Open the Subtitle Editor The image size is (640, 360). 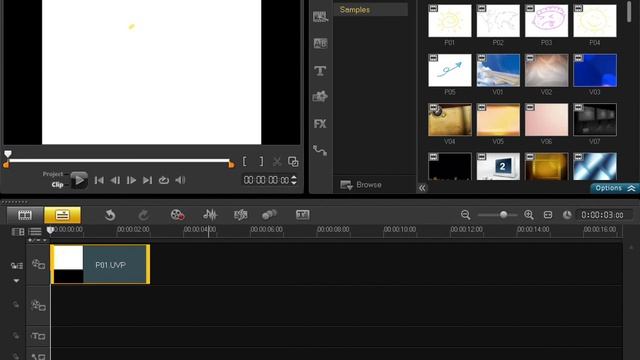(302, 215)
